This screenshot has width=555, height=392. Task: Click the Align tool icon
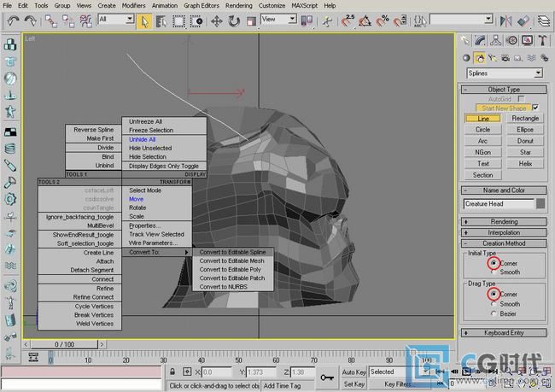pos(523,21)
